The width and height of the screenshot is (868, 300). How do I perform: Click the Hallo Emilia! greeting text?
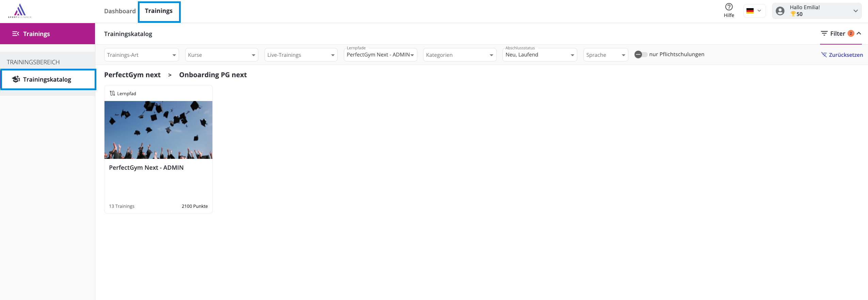[805, 7]
